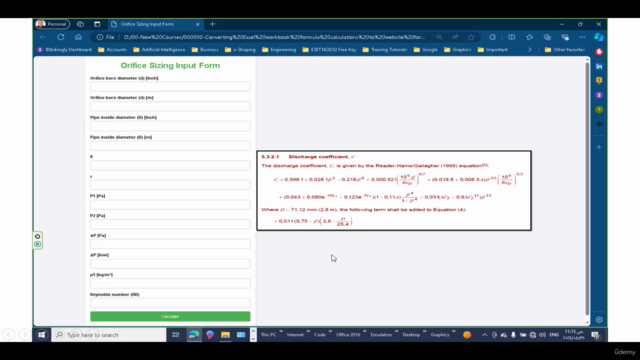
Task: Click the page vertical scrollbar
Action: (587, 190)
